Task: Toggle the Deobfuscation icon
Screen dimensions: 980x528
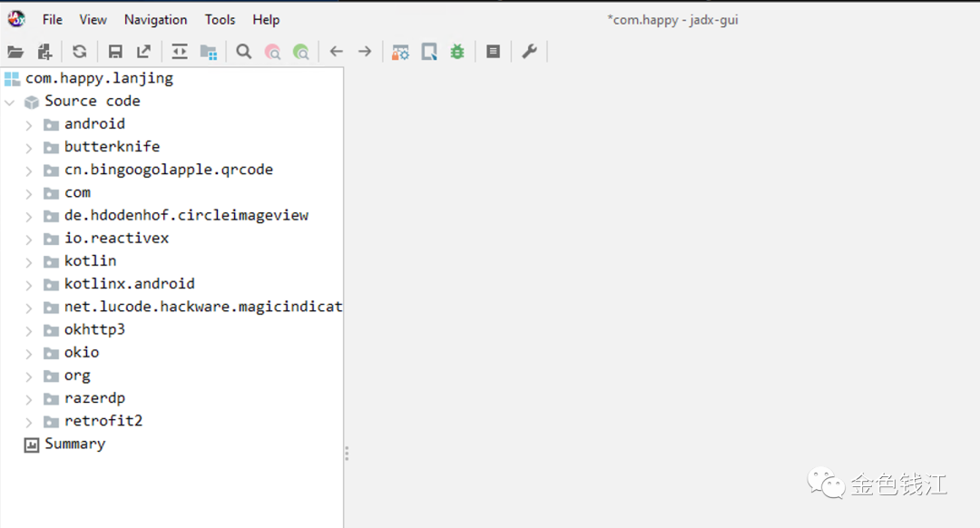Action: 400,52
